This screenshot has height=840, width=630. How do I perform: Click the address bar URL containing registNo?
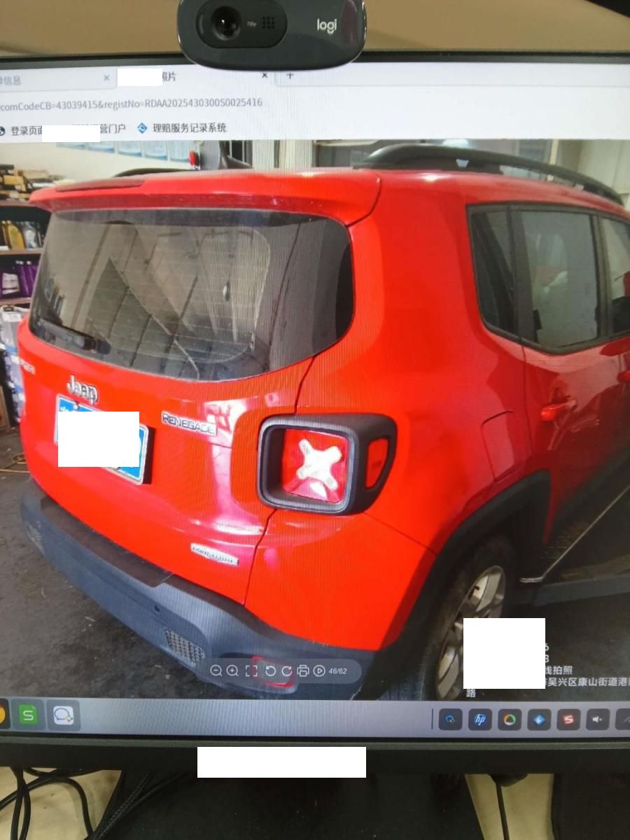(x=133, y=104)
